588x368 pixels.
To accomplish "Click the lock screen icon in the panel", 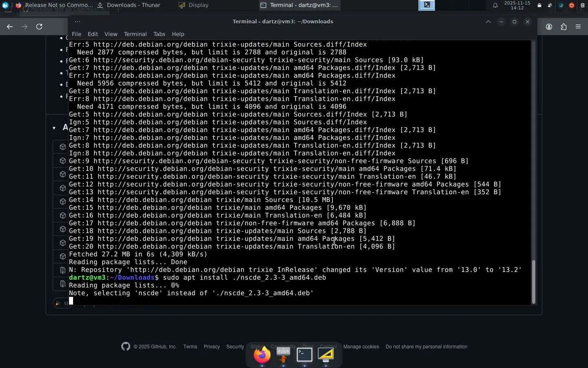I will [539, 5].
